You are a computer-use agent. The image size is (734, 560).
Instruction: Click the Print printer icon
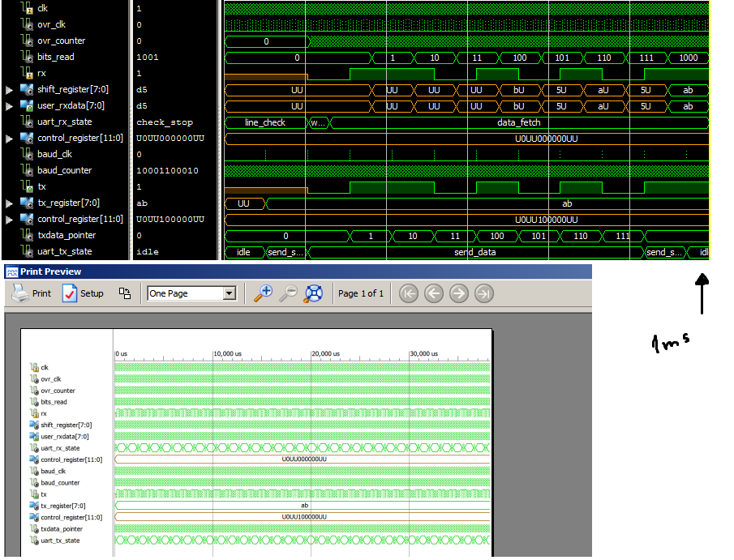click(x=20, y=293)
